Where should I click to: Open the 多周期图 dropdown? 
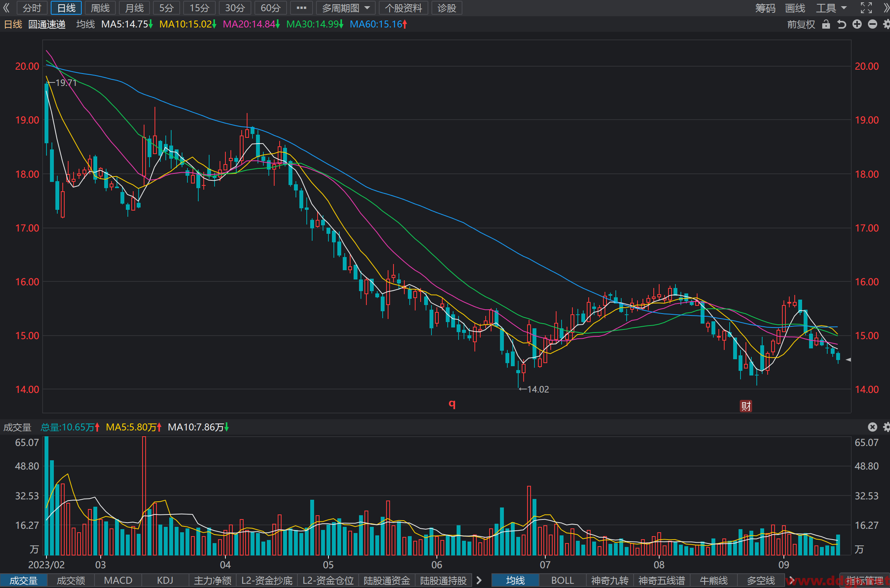[345, 8]
